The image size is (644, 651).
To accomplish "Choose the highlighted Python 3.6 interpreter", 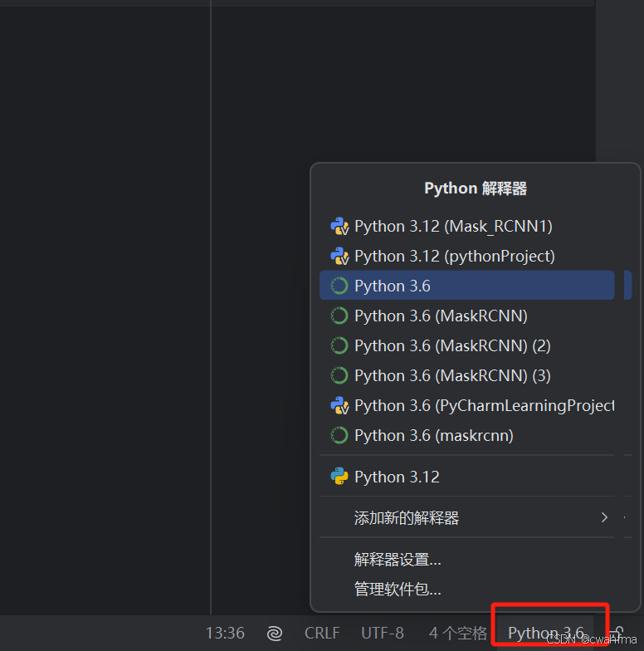I will pos(466,286).
